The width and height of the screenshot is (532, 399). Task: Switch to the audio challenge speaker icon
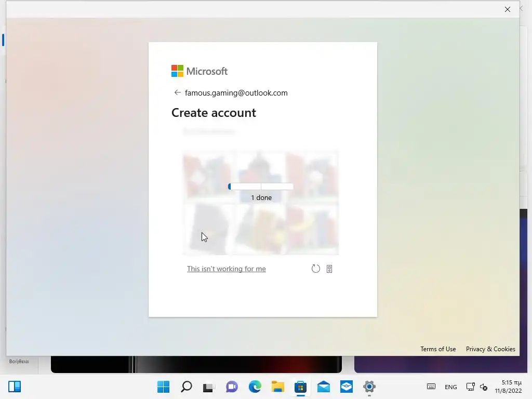click(x=329, y=269)
